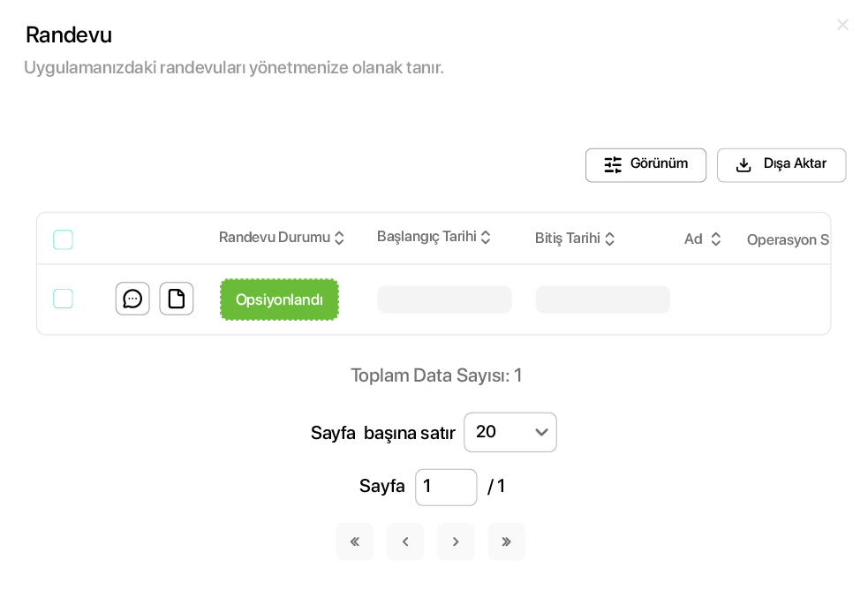The width and height of the screenshot is (868, 591).
Task: Toggle the select-all header checkbox
Action: click(x=63, y=239)
